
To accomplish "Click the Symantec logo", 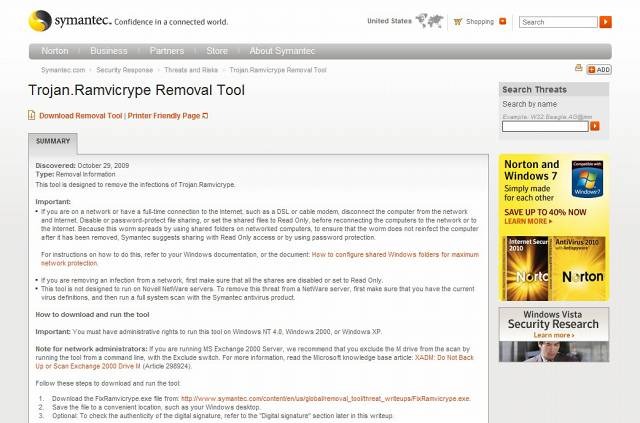I will [69, 20].
